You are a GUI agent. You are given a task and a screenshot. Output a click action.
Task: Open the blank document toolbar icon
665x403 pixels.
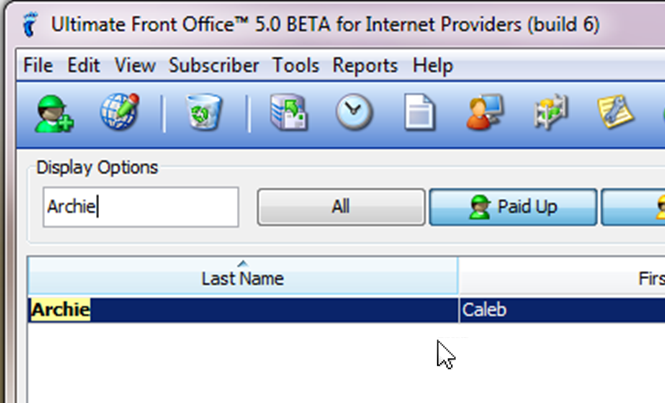pyautogui.click(x=419, y=112)
